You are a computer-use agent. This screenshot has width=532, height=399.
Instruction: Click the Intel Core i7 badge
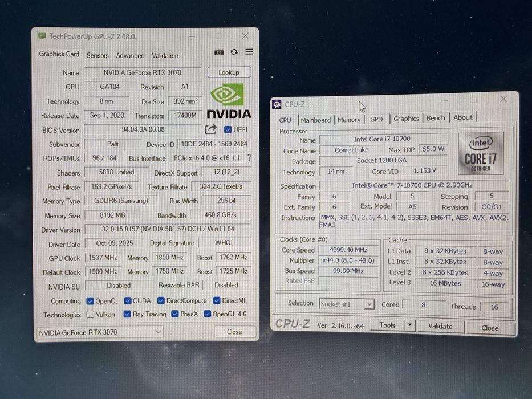coord(481,153)
